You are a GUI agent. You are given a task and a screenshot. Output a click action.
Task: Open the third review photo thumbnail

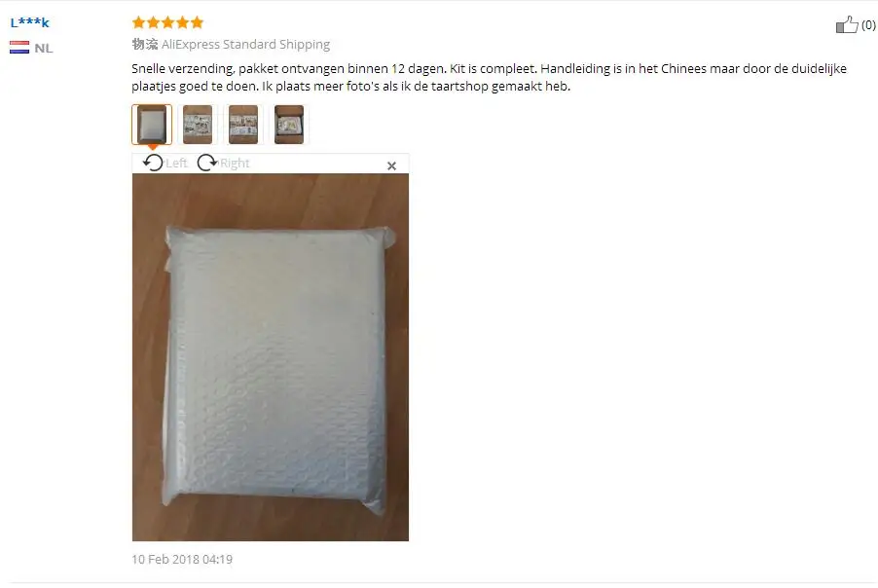[x=243, y=125]
